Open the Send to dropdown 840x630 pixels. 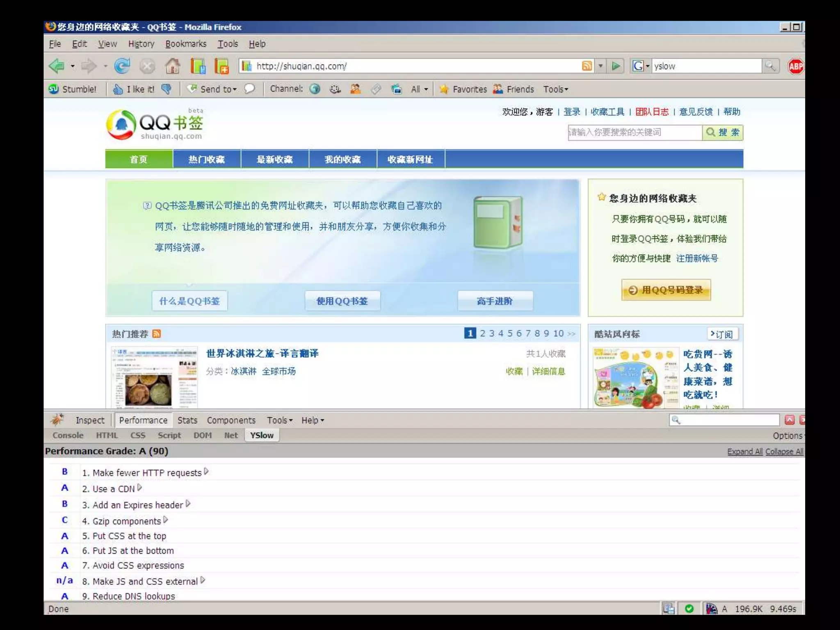[x=217, y=89]
